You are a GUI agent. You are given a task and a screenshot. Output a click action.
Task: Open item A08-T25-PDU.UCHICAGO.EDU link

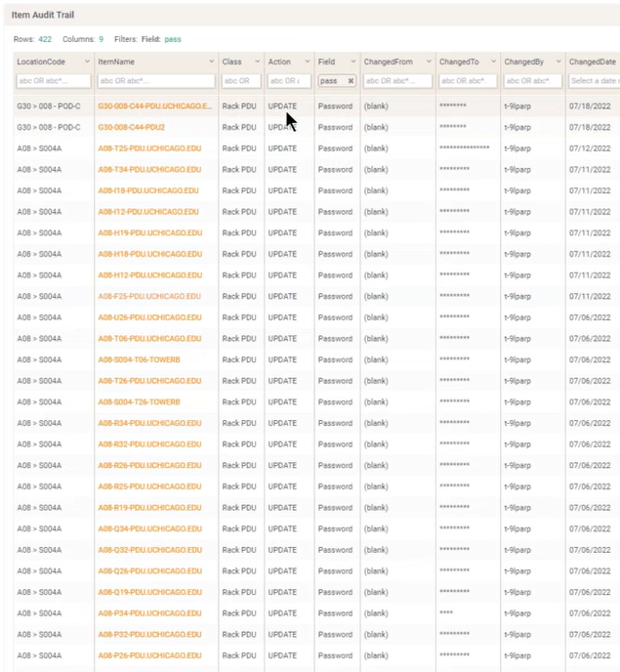pos(149,148)
